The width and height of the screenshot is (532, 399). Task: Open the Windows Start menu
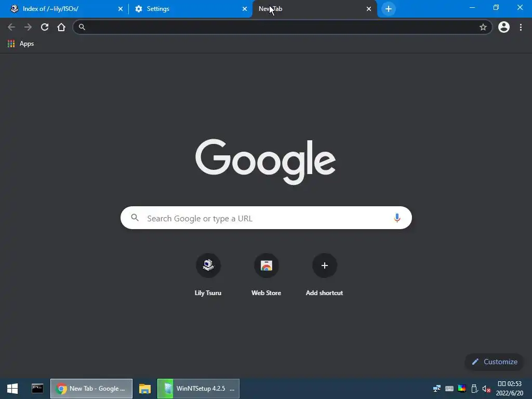point(12,389)
